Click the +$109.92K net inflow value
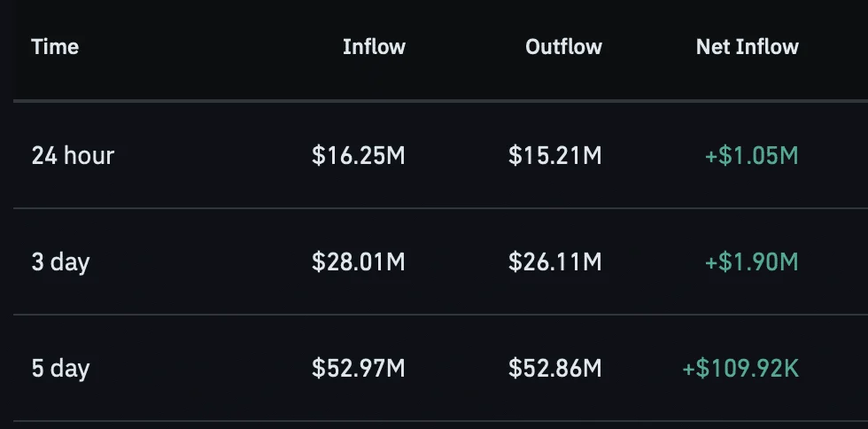868x429 pixels. [740, 369]
